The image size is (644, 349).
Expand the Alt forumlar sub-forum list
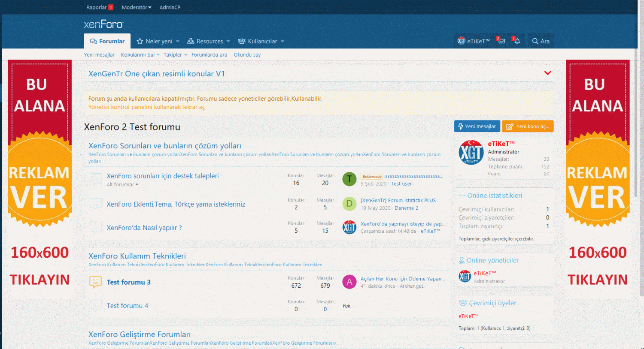click(x=123, y=185)
